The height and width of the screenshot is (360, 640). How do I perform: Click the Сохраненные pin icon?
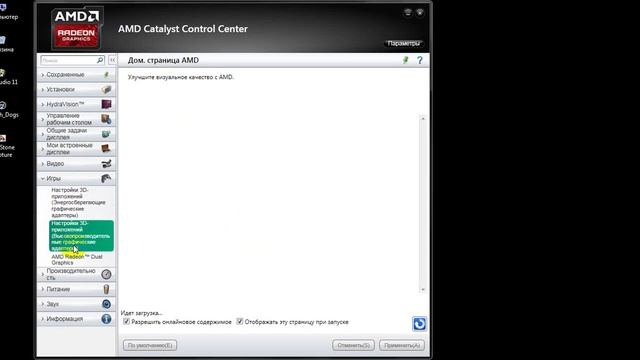click(x=106, y=75)
